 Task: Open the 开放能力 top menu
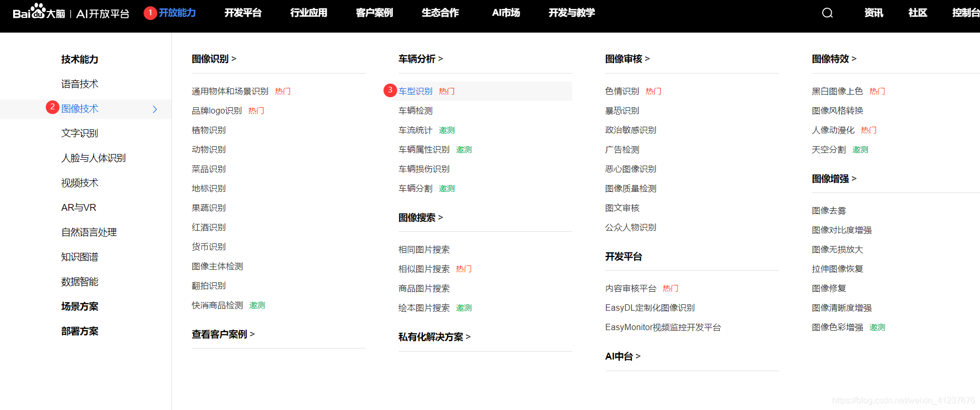click(x=177, y=13)
